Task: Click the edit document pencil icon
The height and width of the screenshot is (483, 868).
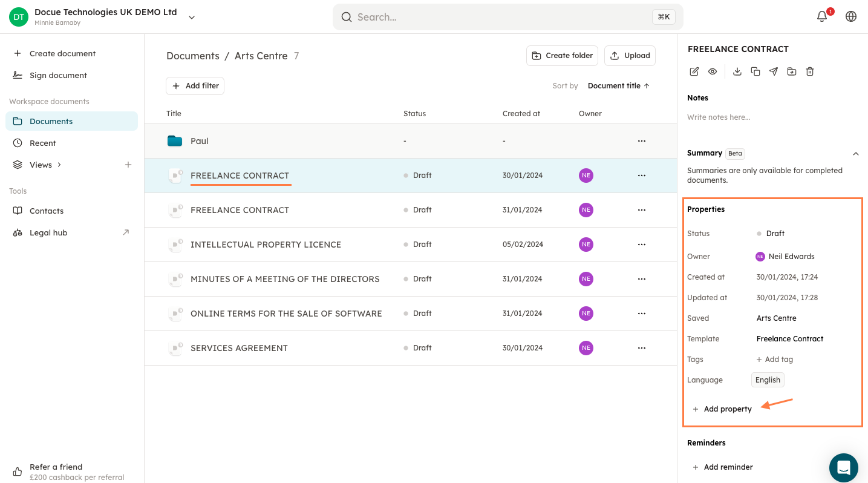Action: [x=694, y=71]
